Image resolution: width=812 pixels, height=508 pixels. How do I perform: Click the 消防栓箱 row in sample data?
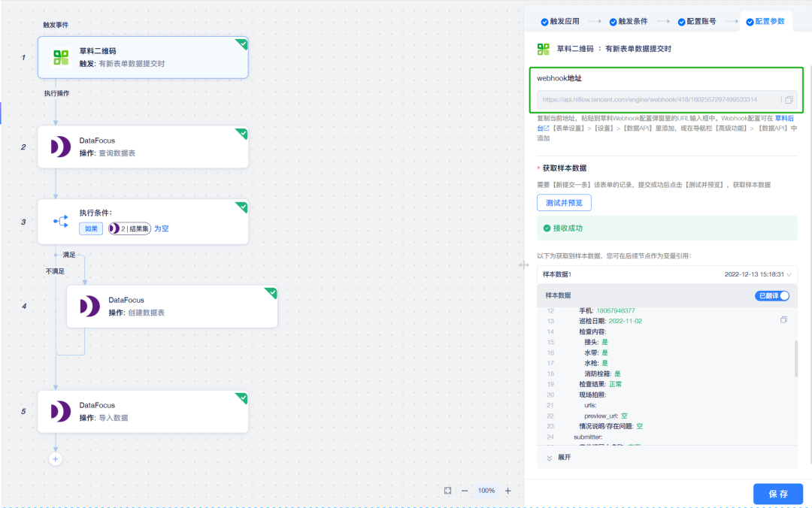602,373
